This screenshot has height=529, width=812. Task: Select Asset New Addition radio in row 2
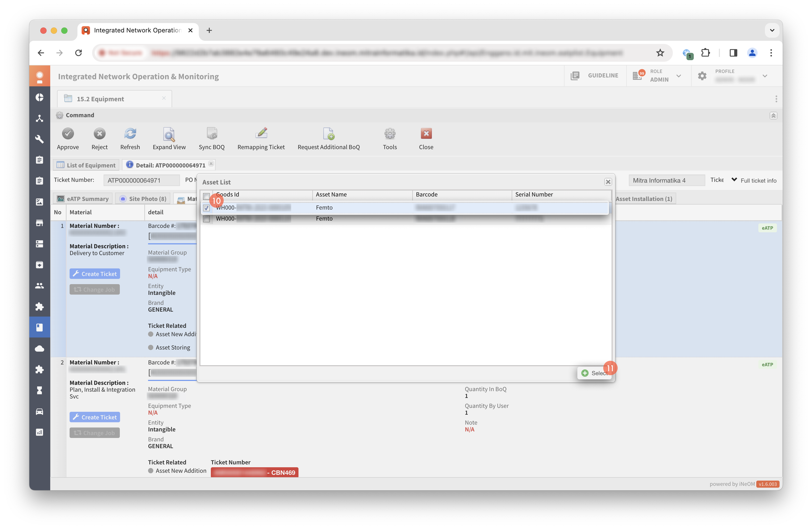pyautogui.click(x=151, y=471)
